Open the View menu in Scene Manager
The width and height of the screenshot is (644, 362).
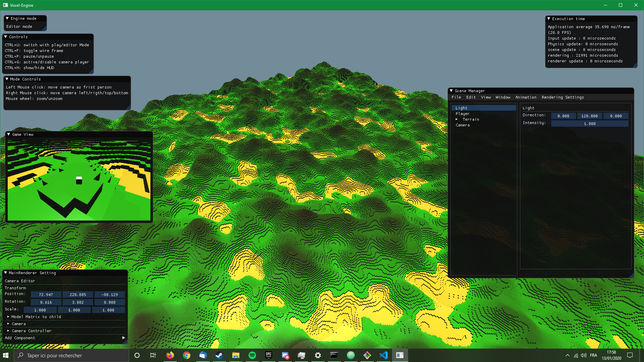[486, 97]
